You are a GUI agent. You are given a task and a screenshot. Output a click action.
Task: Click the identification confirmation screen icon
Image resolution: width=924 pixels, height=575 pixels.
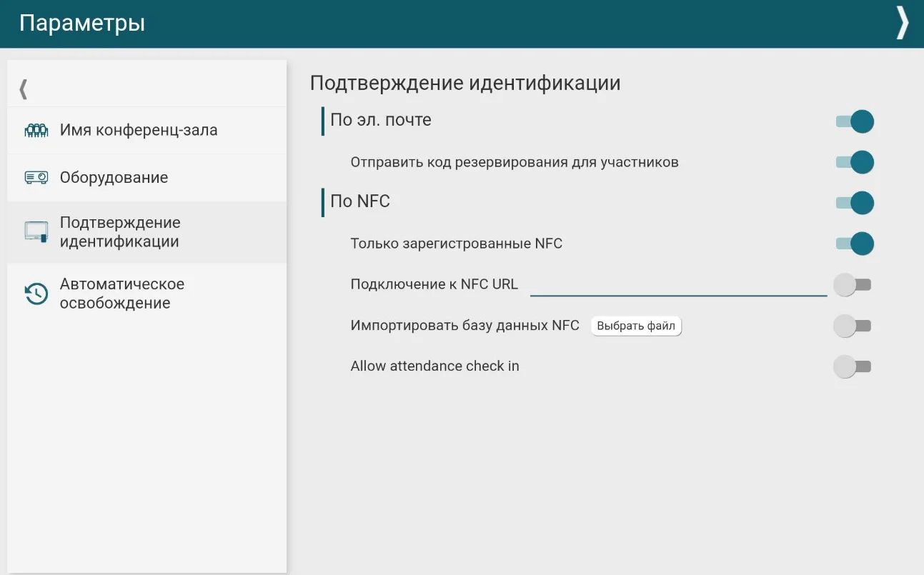(36, 231)
